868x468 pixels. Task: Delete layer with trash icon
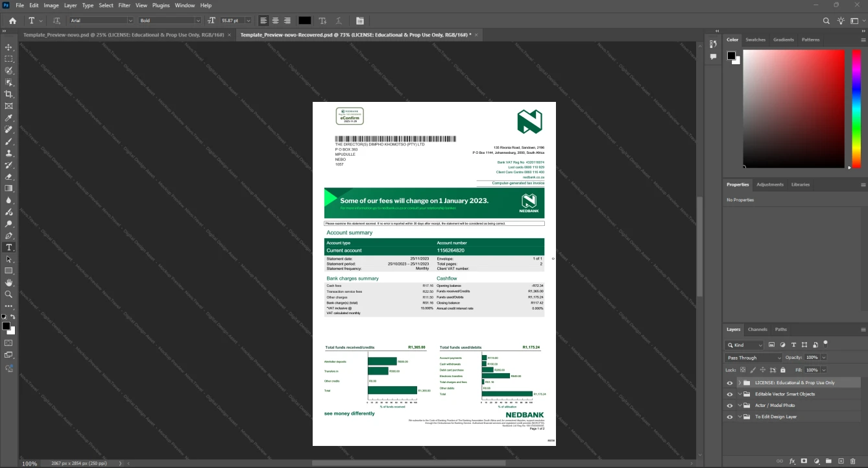(x=853, y=462)
